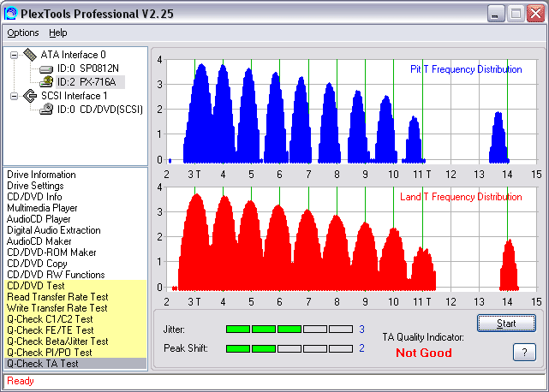Collapse the ATA Interface 0 tree node
Screen dimensions: 549x392
pos(14,55)
